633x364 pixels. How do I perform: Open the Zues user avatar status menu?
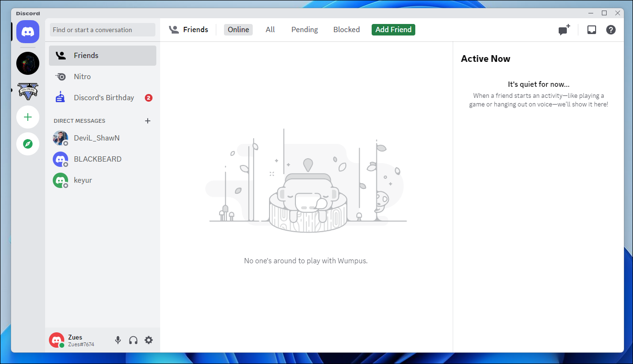[57, 340]
